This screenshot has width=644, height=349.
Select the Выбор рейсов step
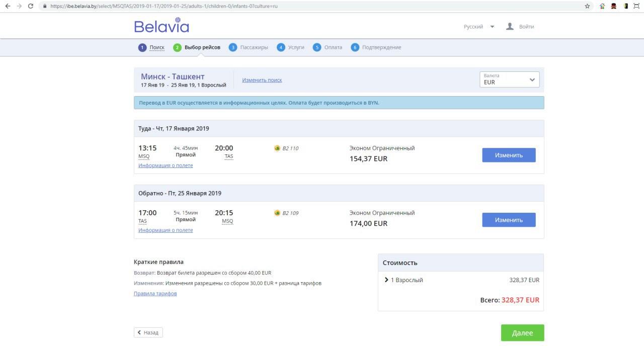click(202, 47)
